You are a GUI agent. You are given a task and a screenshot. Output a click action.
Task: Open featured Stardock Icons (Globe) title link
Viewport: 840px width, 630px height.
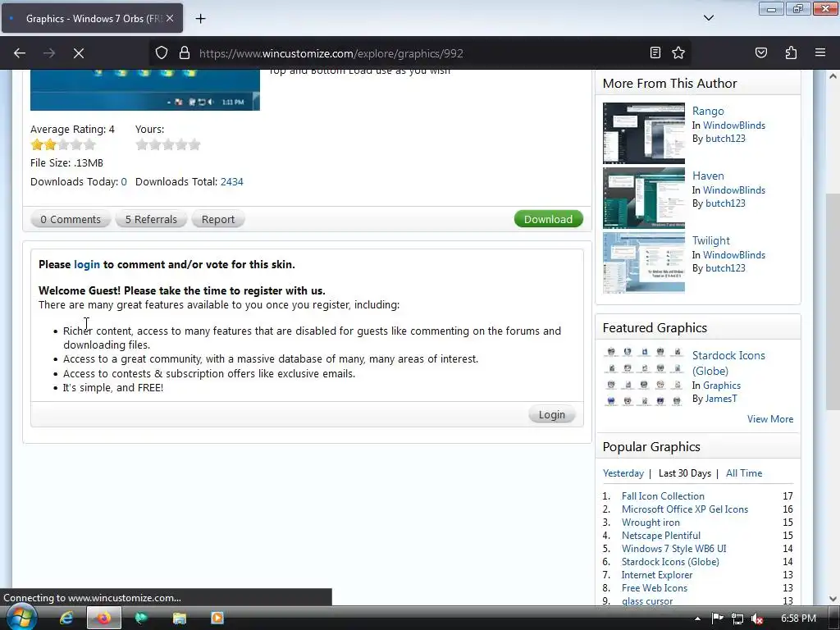pos(728,363)
